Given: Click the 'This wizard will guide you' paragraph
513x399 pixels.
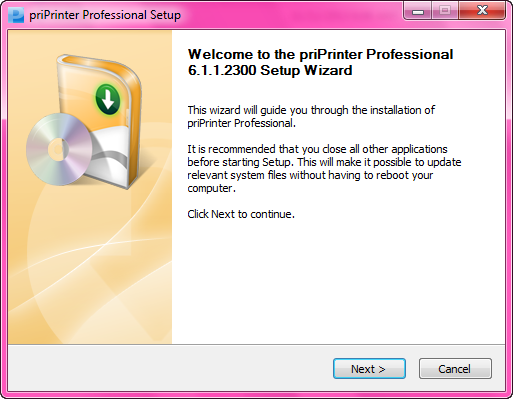Looking at the screenshot, I should click(x=311, y=117).
